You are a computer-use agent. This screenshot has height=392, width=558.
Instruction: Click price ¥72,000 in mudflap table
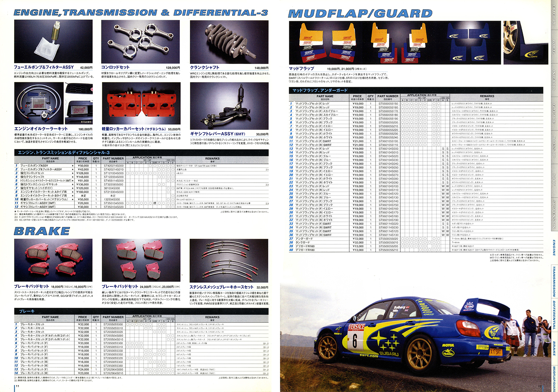pos(358,239)
